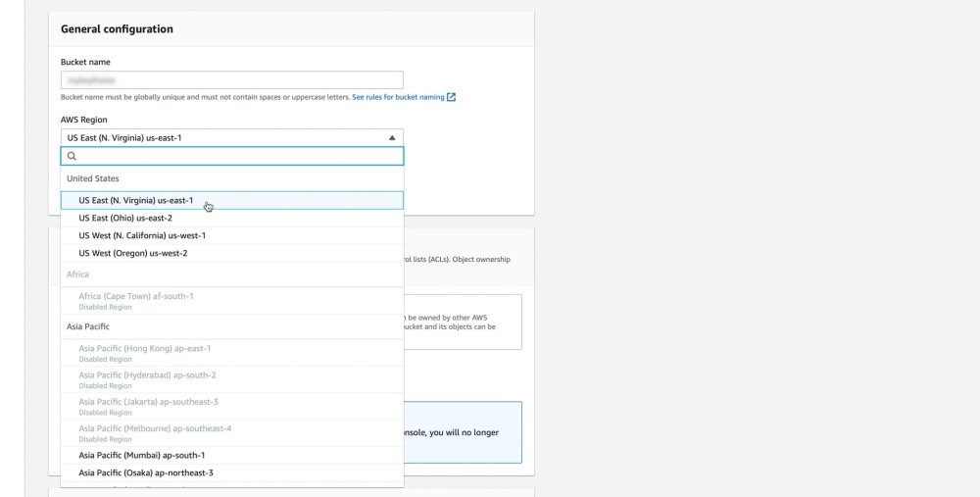Click the Africa group header
Image resolution: width=980 pixels, height=497 pixels.
(x=77, y=273)
